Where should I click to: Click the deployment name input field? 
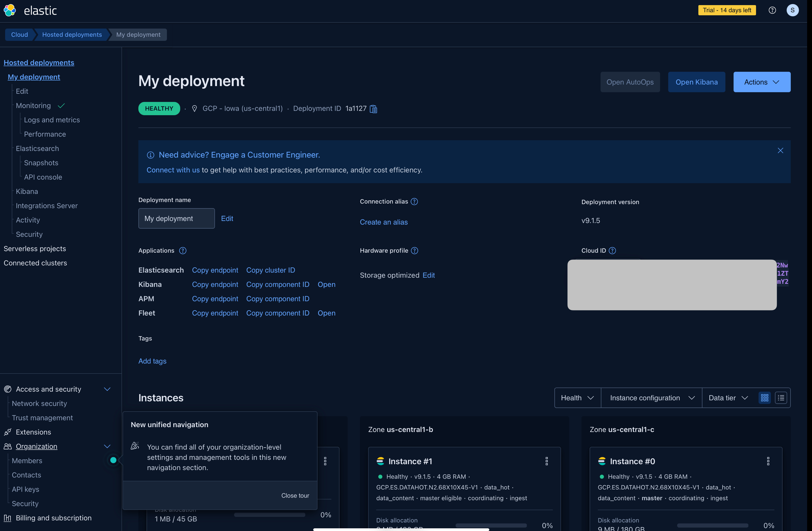[x=176, y=218]
